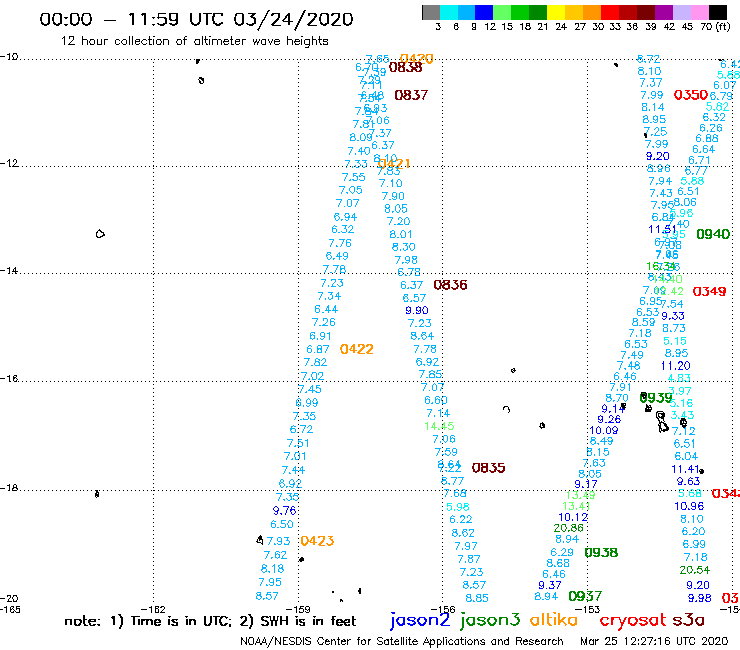This screenshot has width=740, height=650.
Task: Click the altika time stamp '0422'
Action: (x=356, y=349)
